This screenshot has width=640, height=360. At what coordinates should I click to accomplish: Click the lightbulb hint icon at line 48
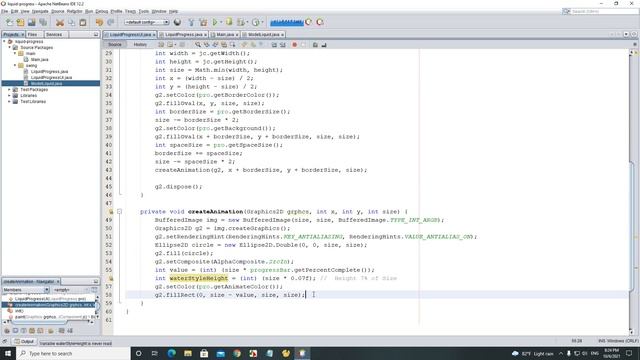111,211
